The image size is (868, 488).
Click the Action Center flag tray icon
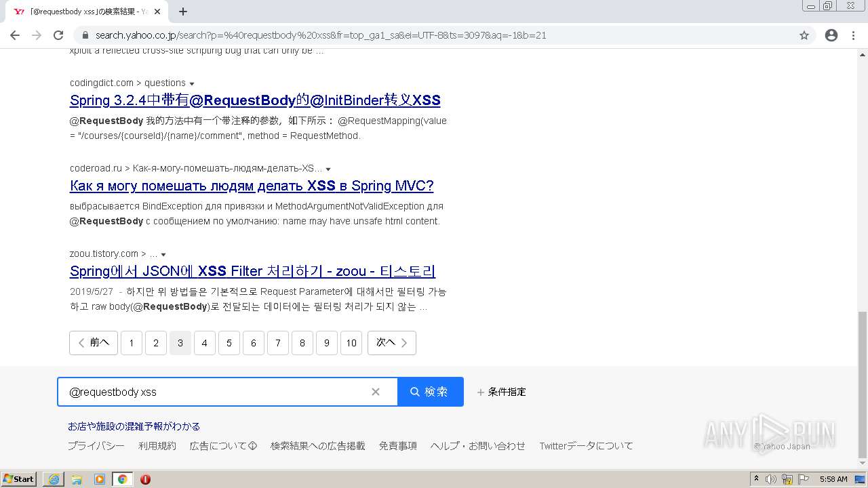[804, 479]
